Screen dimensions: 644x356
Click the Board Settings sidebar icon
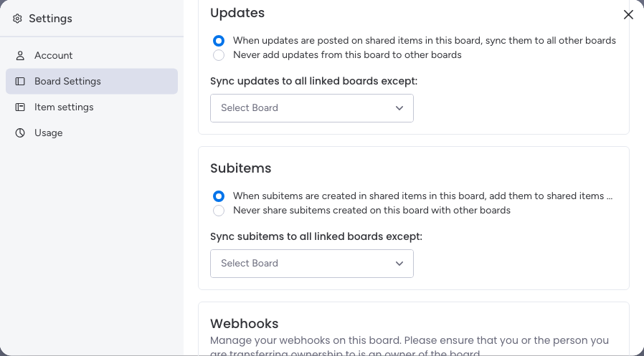[20, 81]
